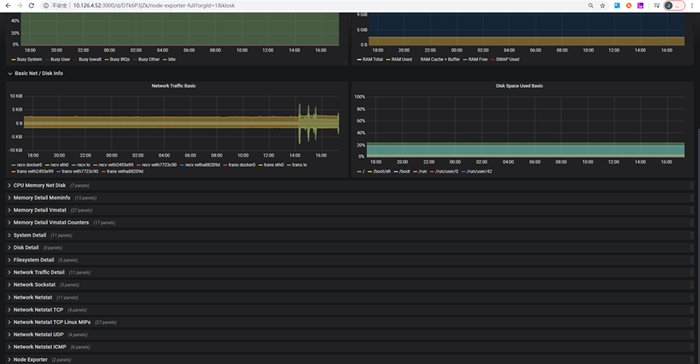
Task: Open the media control icon in toolbar
Action: click(x=657, y=5)
